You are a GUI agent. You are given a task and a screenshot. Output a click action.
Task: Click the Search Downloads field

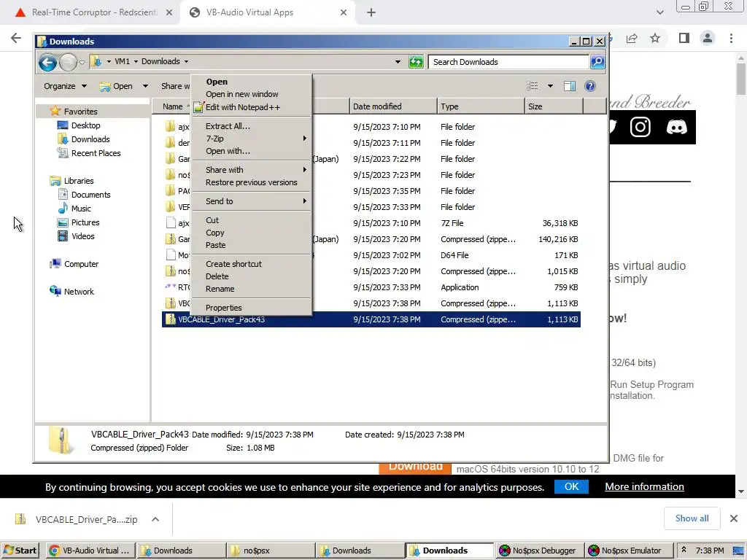(508, 62)
